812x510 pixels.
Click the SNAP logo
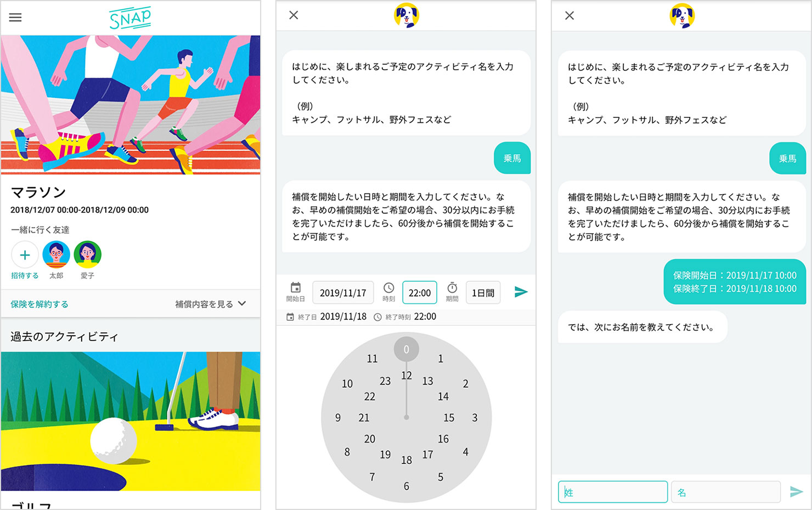coord(130,19)
